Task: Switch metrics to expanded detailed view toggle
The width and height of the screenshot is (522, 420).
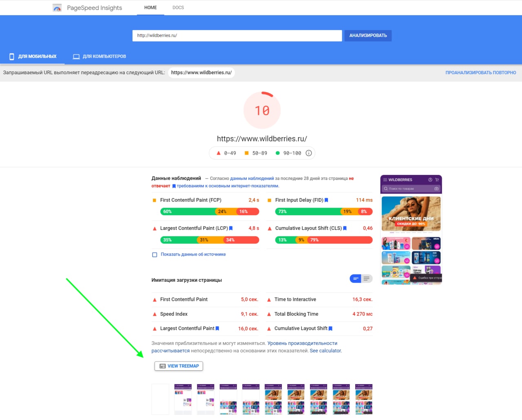Action: [x=367, y=279]
